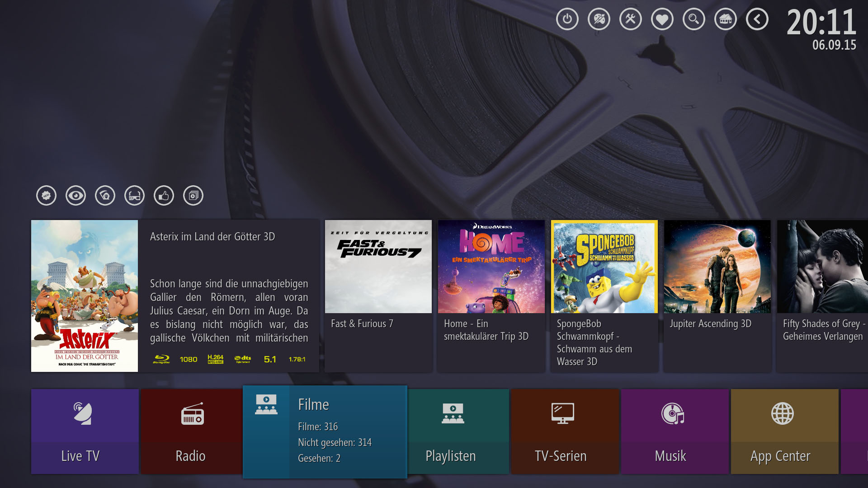
Task: Select the grim reaper widget icon
Action: 105,196
